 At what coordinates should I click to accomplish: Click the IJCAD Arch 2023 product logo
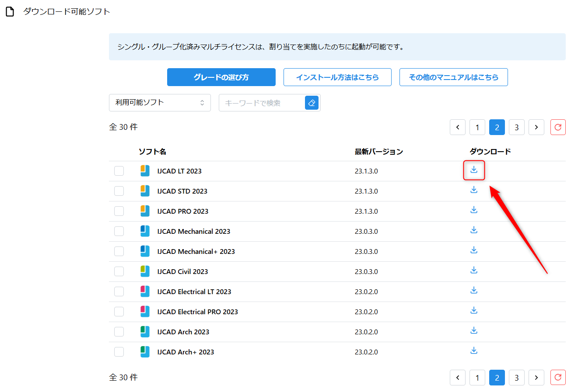tap(145, 332)
